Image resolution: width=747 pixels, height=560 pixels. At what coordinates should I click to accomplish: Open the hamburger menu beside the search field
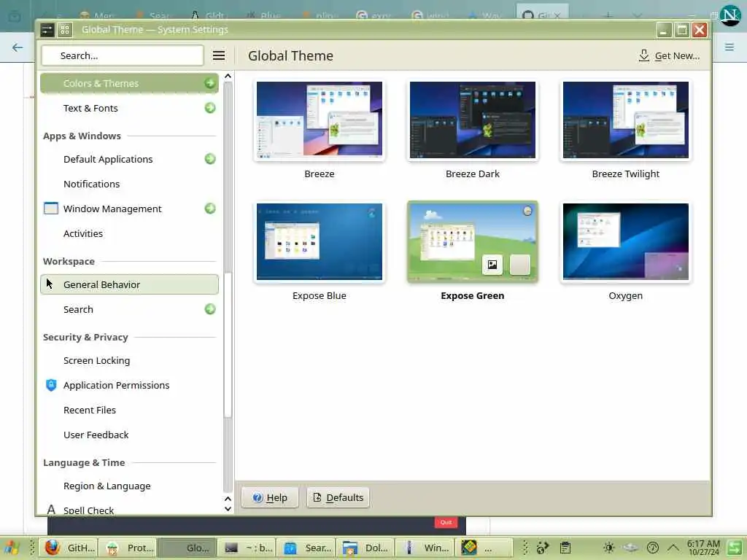click(x=219, y=55)
